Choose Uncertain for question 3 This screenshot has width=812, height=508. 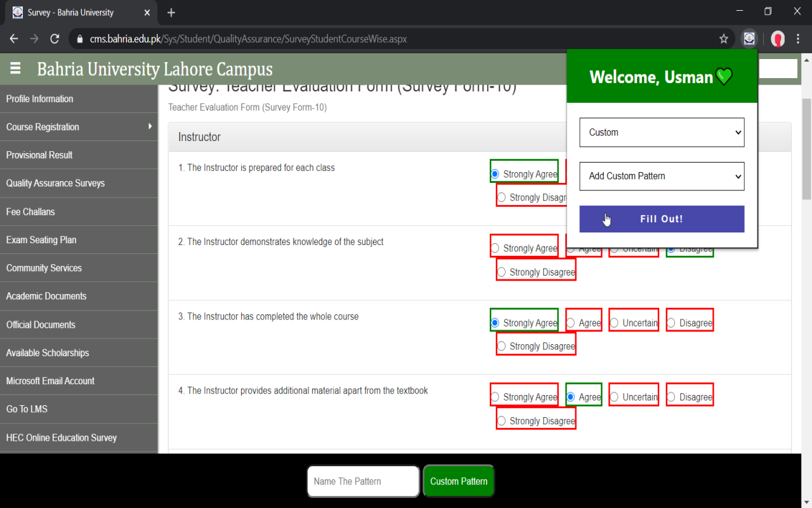613,323
